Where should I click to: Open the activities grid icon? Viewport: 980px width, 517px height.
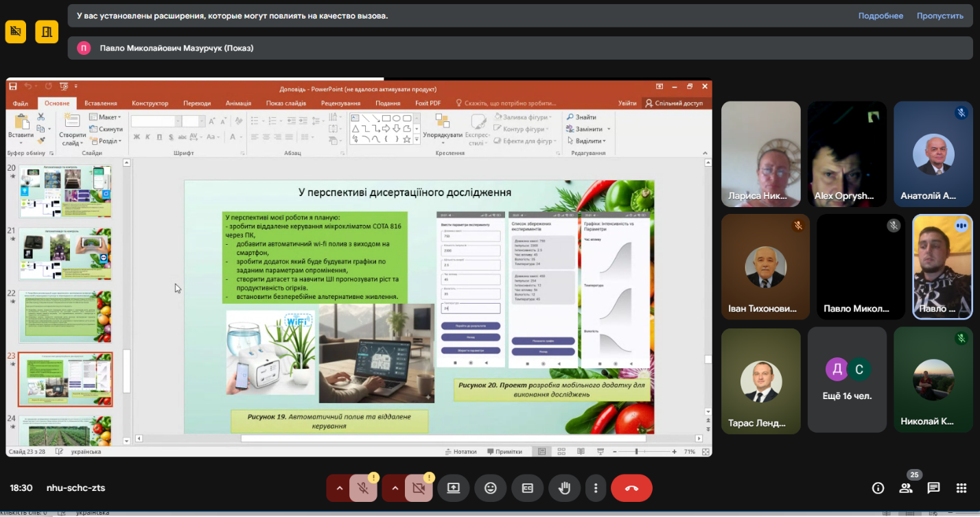(961, 488)
